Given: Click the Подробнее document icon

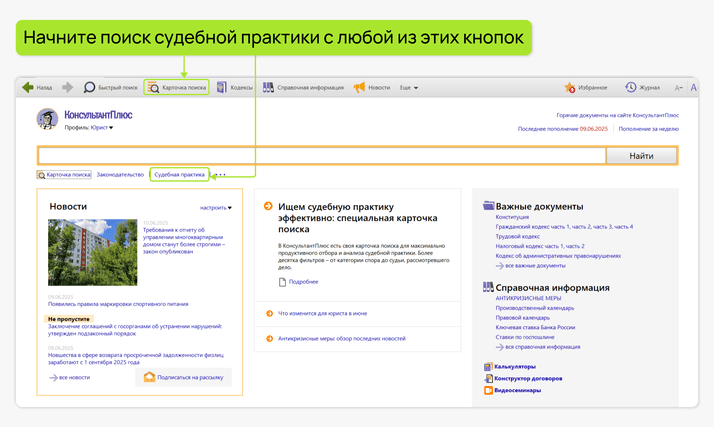Looking at the screenshot, I should click(282, 282).
